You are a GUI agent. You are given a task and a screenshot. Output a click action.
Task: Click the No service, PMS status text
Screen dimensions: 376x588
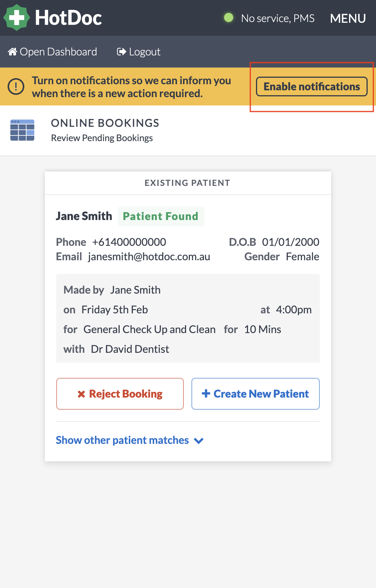(x=278, y=18)
